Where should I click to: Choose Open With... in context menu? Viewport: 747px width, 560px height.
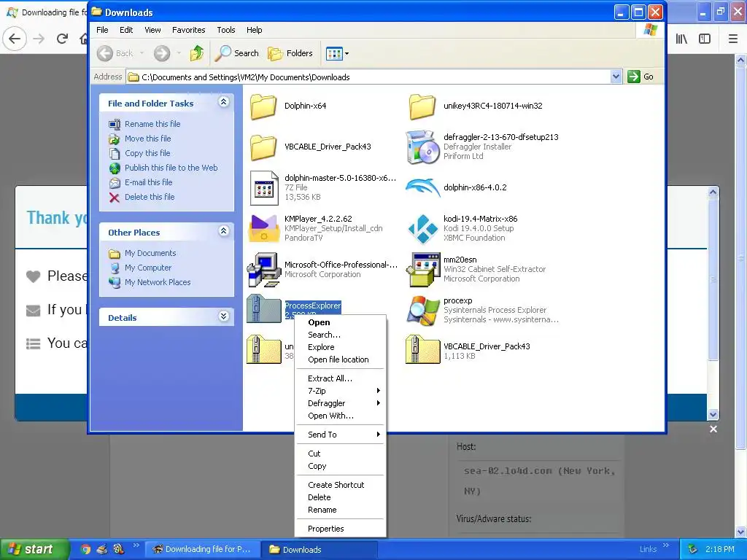[340, 416]
